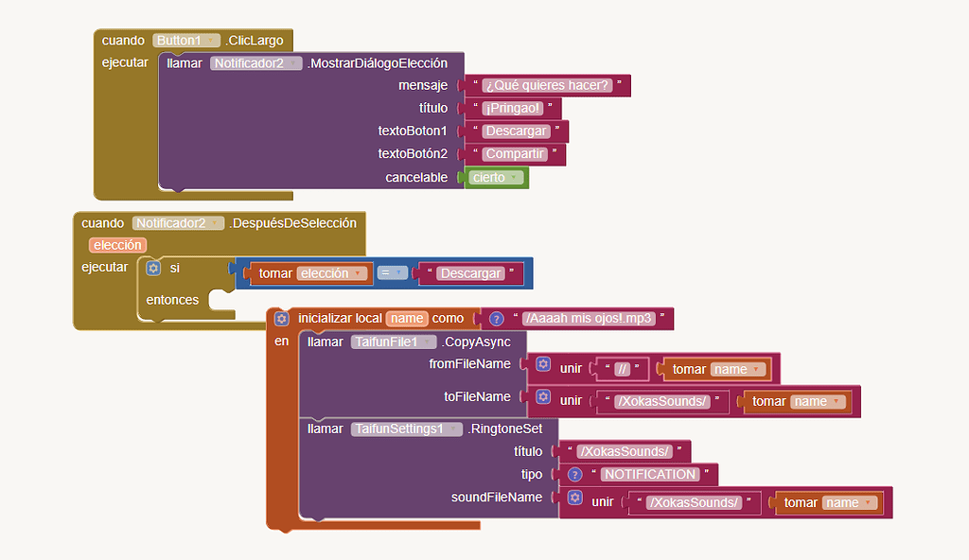Edit the "¡Pringao!" title text
The height and width of the screenshot is (560, 969).
point(512,108)
